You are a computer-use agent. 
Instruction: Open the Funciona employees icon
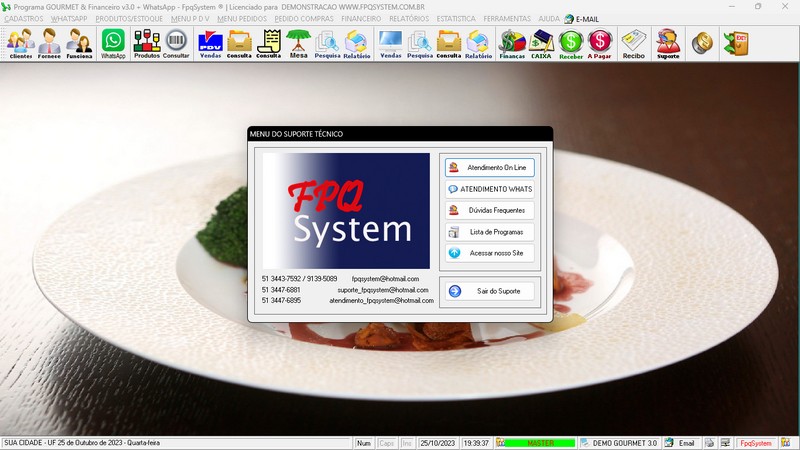(x=79, y=44)
